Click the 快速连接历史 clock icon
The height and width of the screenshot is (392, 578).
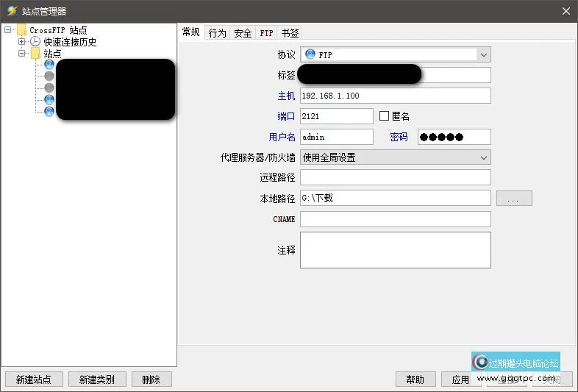(35, 42)
